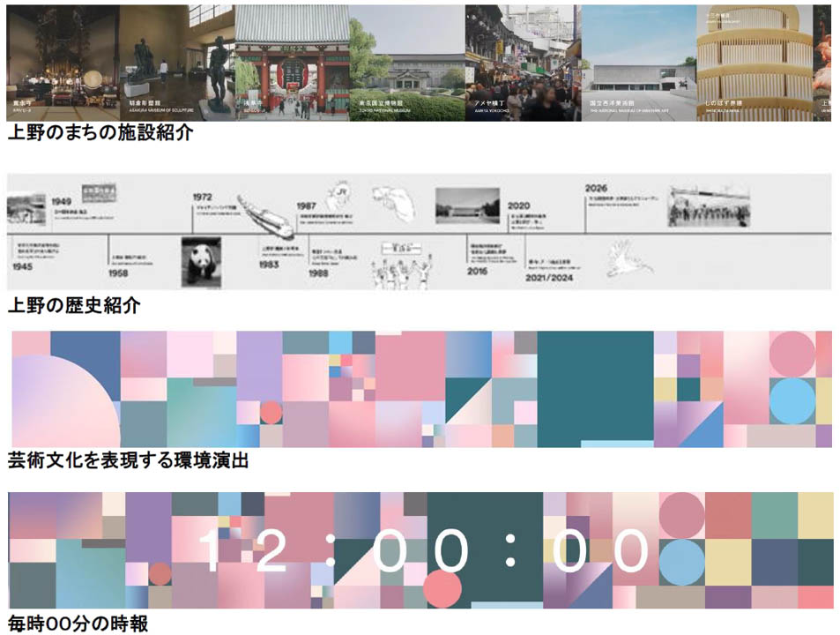840x635 pixels.
Task: Click the small coral circle in the third banner
Action: (x=271, y=413)
